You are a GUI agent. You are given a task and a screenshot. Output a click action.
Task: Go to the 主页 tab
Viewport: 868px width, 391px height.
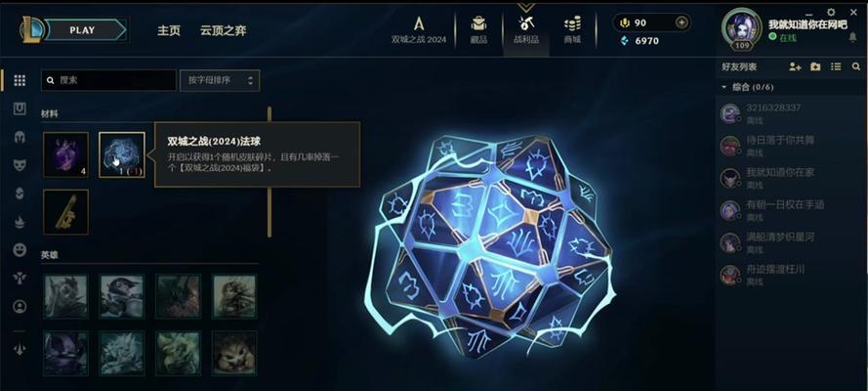point(169,30)
